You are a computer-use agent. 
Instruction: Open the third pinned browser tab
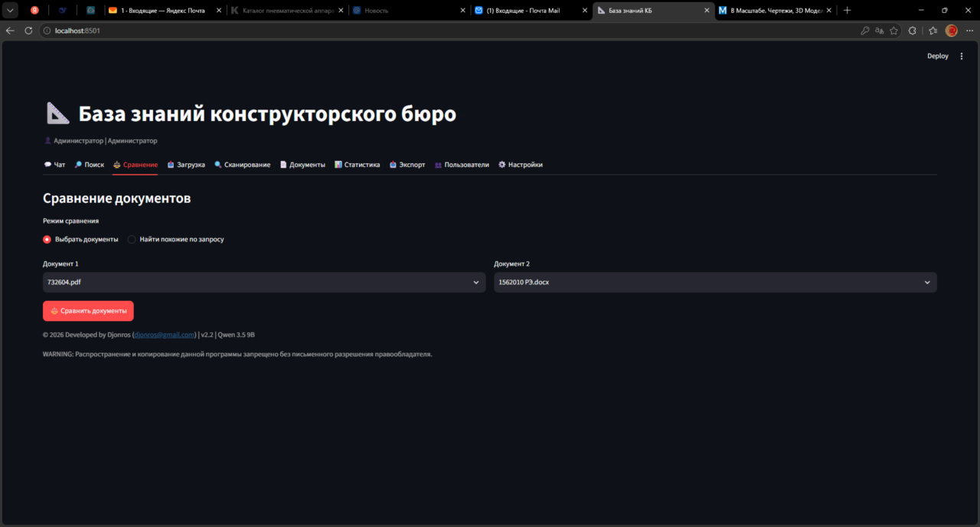tap(90, 11)
